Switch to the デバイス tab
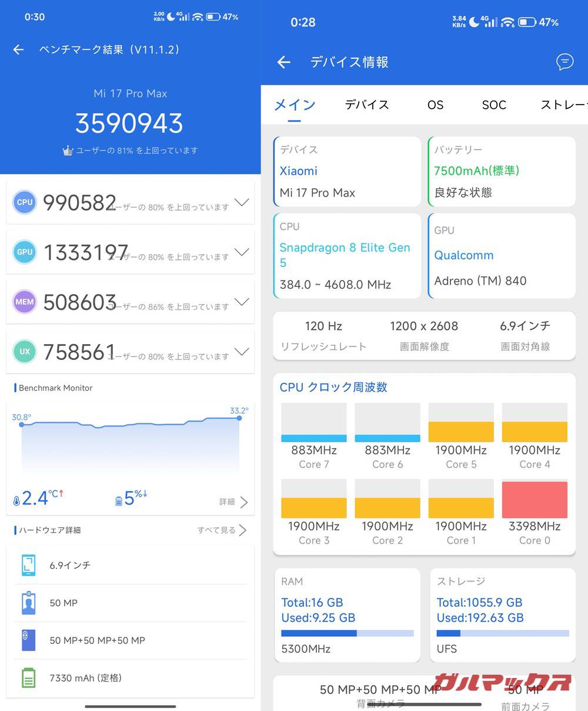Image resolution: width=588 pixels, height=711 pixels. point(367,105)
